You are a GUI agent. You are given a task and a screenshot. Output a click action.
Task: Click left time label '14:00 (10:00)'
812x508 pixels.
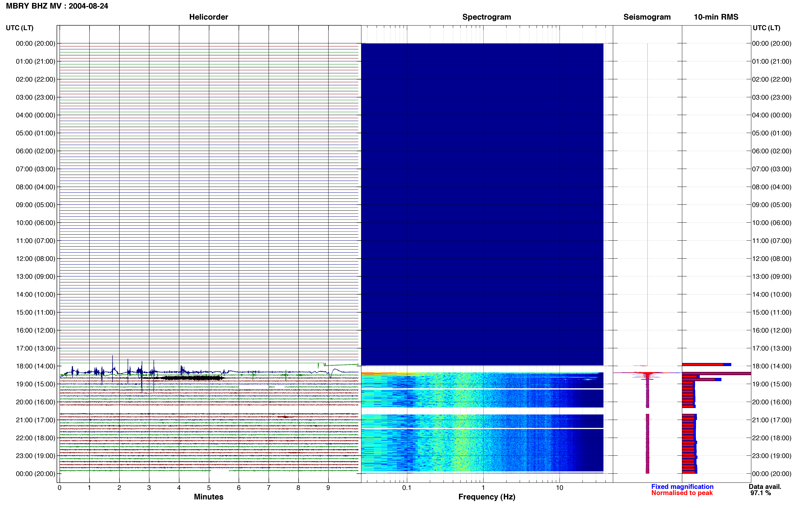tap(36, 294)
